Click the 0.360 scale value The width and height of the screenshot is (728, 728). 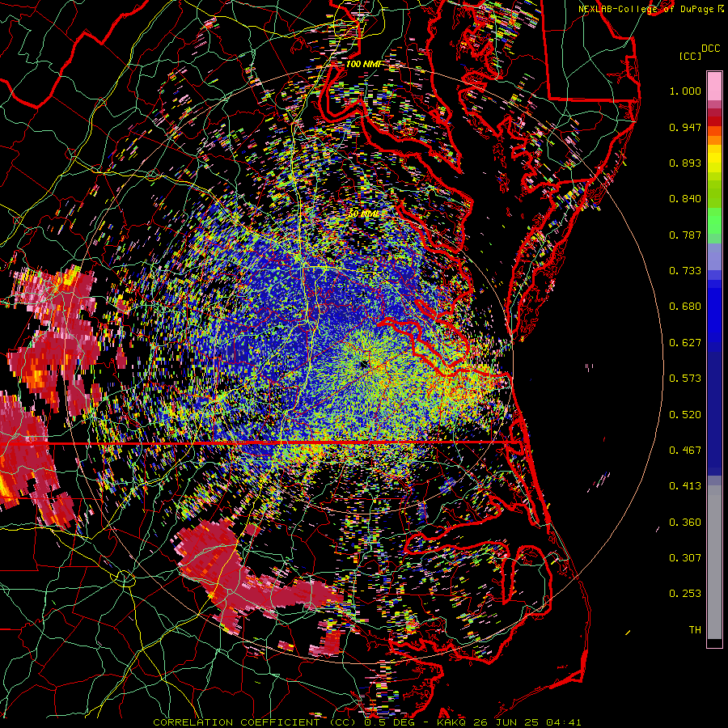685,523
